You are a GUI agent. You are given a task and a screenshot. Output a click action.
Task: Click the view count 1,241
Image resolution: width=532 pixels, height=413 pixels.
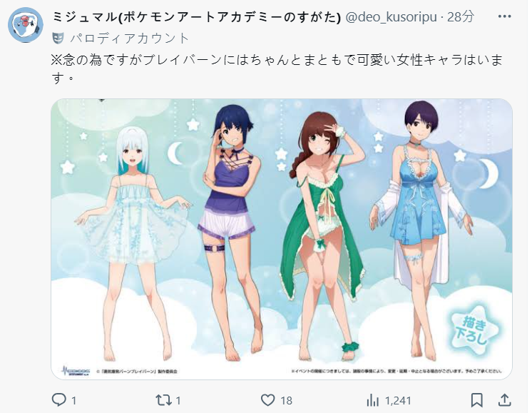tap(399, 401)
